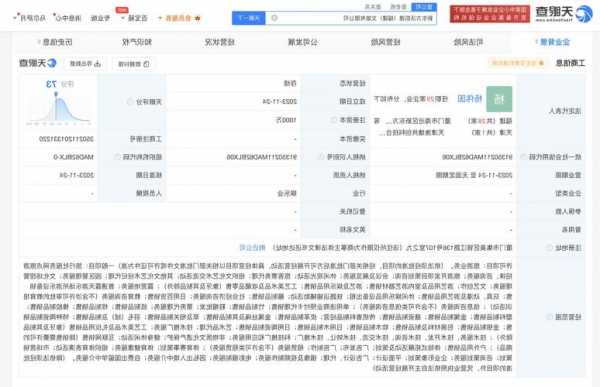This screenshot has width=600, height=387.
Task: Click the 任职29家企业 text link
Action: point(426,99)
